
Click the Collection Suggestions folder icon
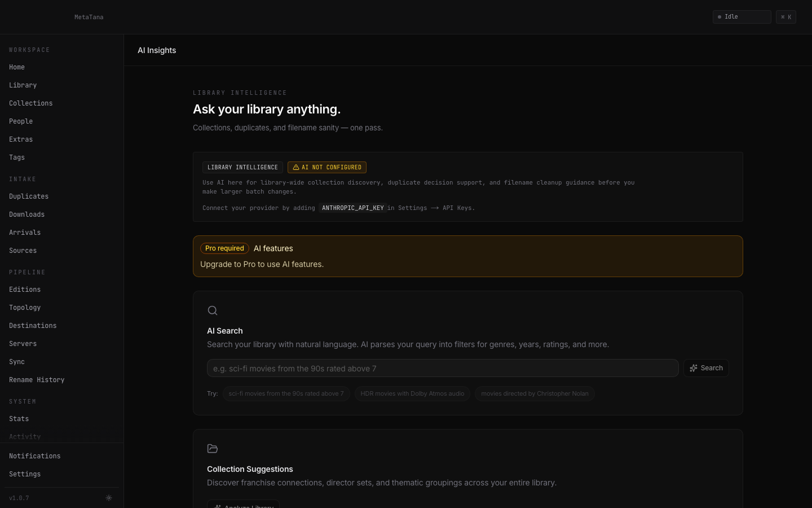coord(213,449)
